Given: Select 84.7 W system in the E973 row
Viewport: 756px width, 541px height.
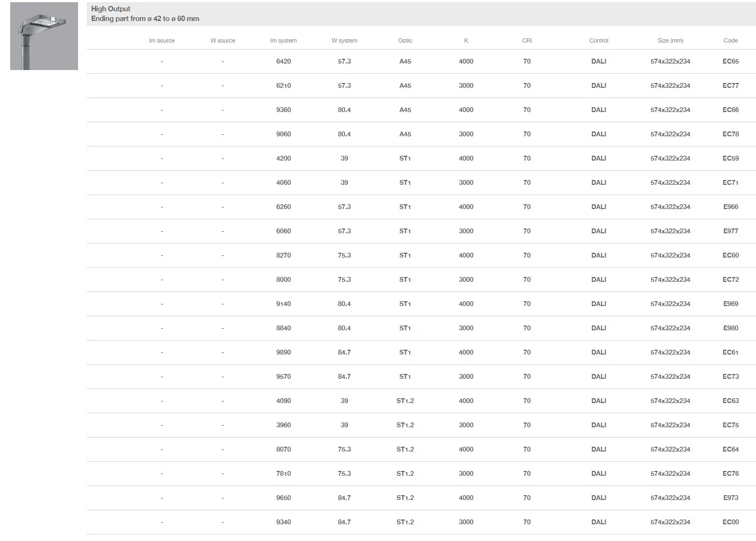Looking at the screenshot, I should (x=344, y=498).
